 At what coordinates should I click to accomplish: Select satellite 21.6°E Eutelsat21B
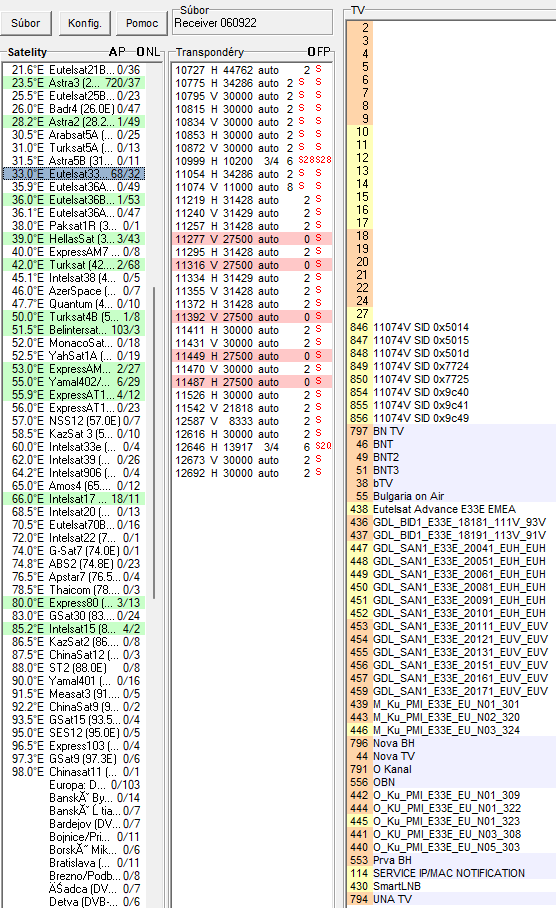pos(75,69)
